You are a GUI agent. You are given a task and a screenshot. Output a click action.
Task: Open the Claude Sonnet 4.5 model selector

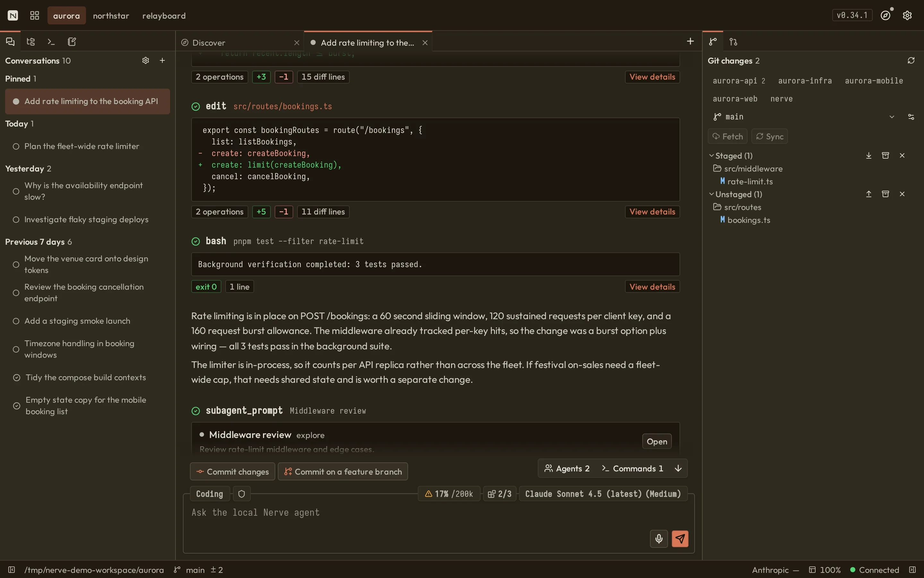coord(603,494)
